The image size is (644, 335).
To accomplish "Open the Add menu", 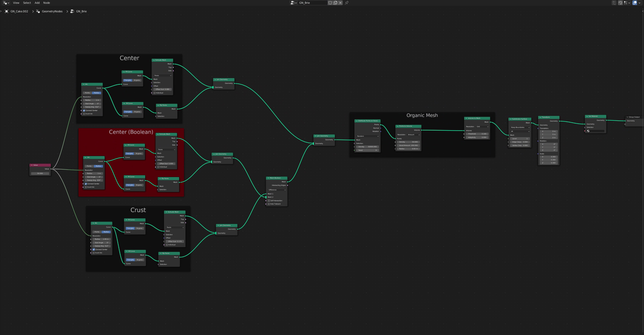I will (x=37, y=3).
